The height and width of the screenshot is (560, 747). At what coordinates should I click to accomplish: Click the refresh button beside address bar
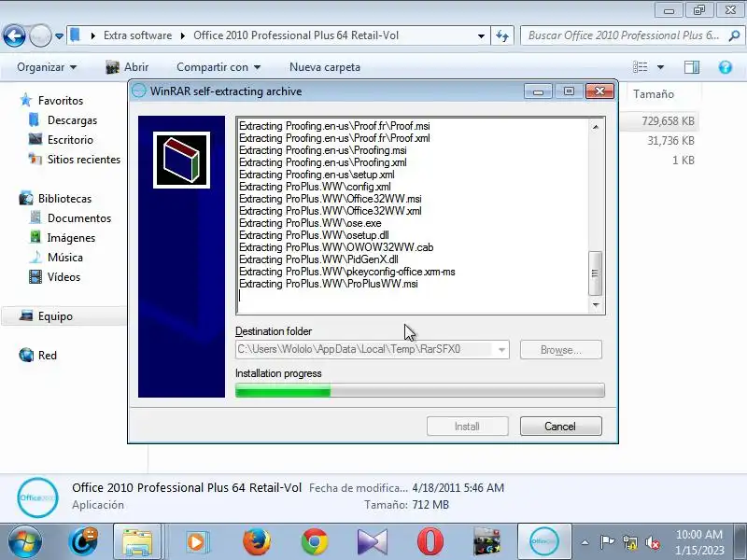502,35
